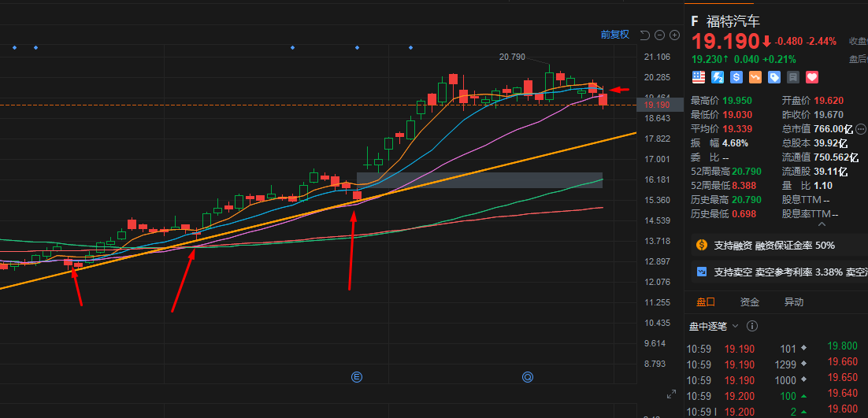The image size is (868, 418).
Task: Click the large 19.190 last price
Action: pyautogui.click(x=725, y=42)
